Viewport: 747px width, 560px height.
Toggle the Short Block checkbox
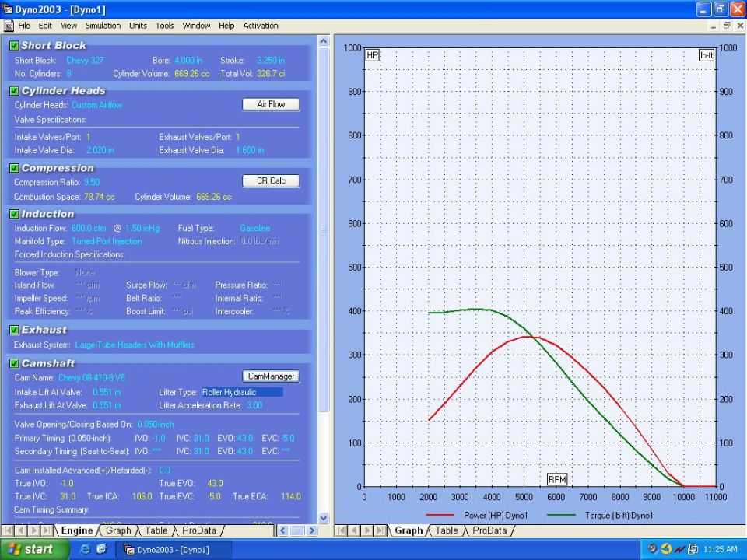14,46
